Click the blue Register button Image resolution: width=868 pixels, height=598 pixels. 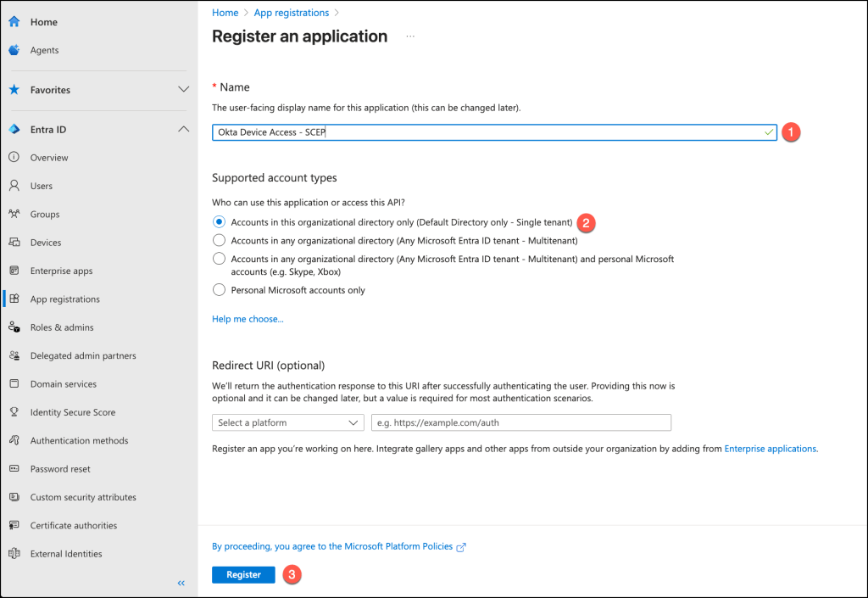(243, 574)
